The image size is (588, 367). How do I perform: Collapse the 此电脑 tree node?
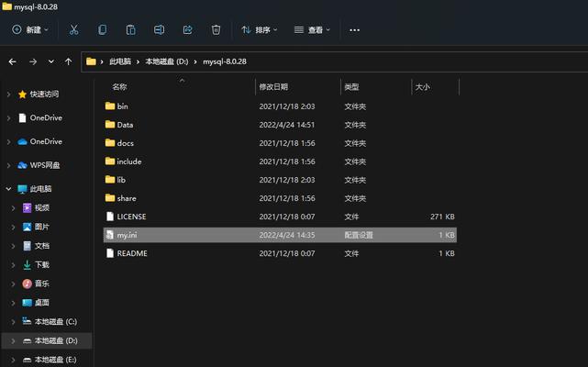coord(8,189)
